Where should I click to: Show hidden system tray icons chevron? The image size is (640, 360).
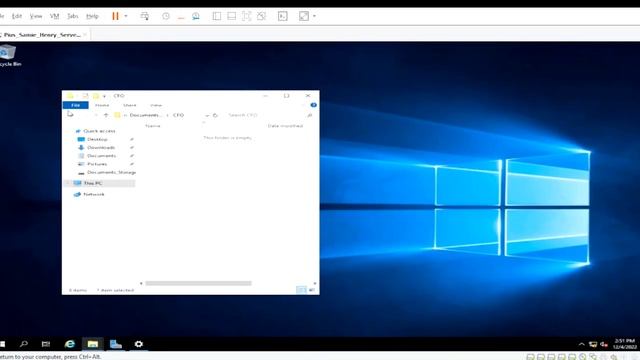pyautogui.click(x=582, y=344)
